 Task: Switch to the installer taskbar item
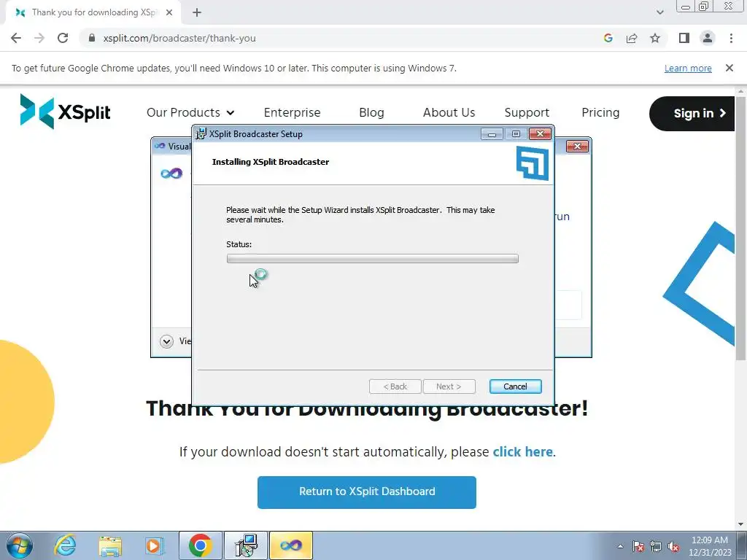pyautogui.click(x=246, y=545)
